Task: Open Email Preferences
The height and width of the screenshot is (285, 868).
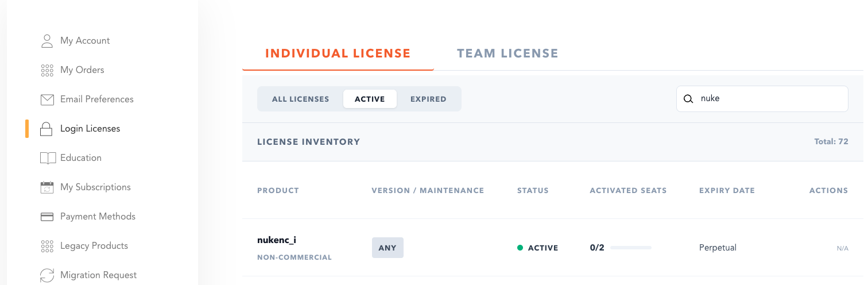Action: pyautogui.click(x=97, y=99)
